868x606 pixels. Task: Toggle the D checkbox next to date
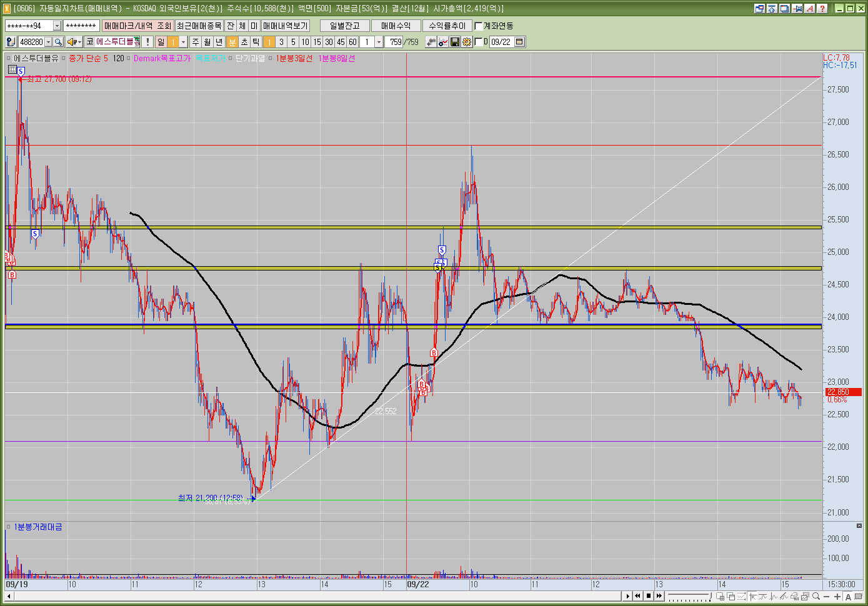[x=479, y=42]
